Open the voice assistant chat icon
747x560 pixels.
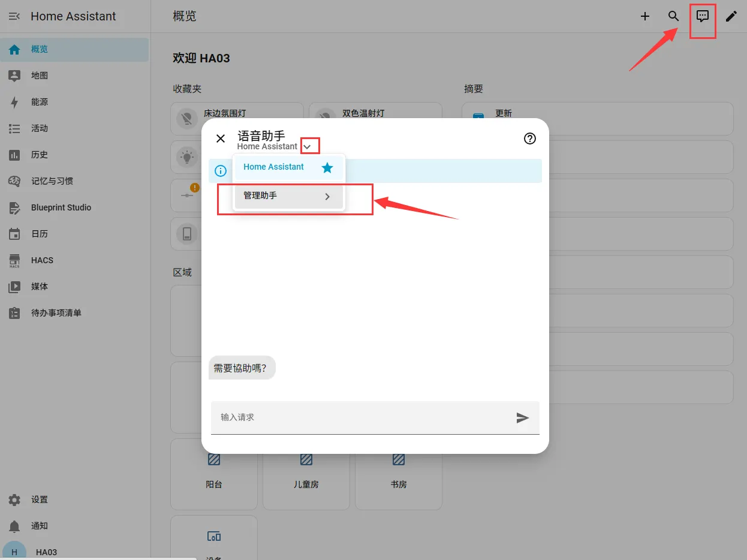click(x=703, y=16)
